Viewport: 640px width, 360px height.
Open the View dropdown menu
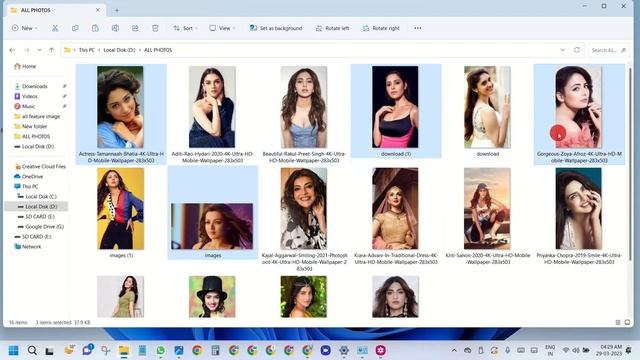(222, 28)
